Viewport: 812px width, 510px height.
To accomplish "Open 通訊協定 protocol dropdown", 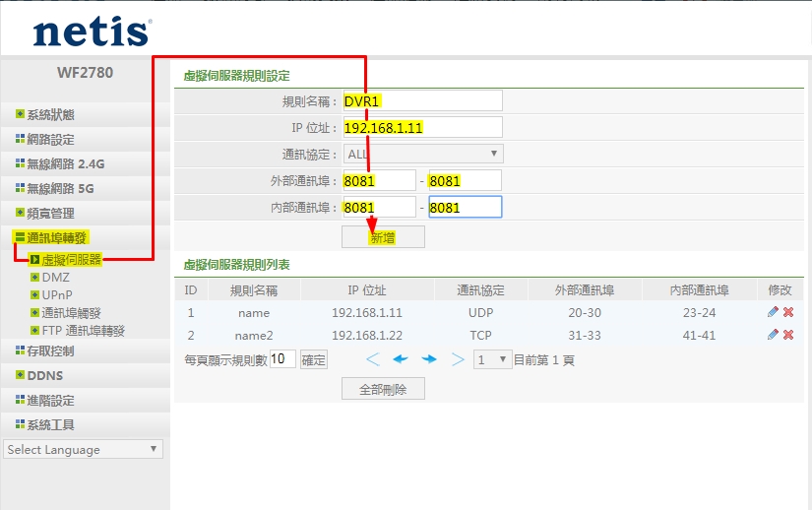I will coord(423,154).
